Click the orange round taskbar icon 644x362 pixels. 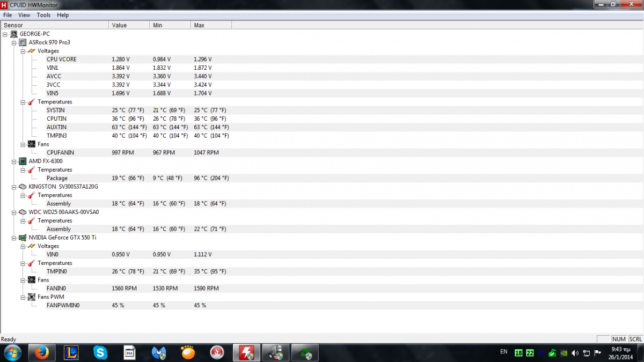pyautogui.click(x=188, y=352)
